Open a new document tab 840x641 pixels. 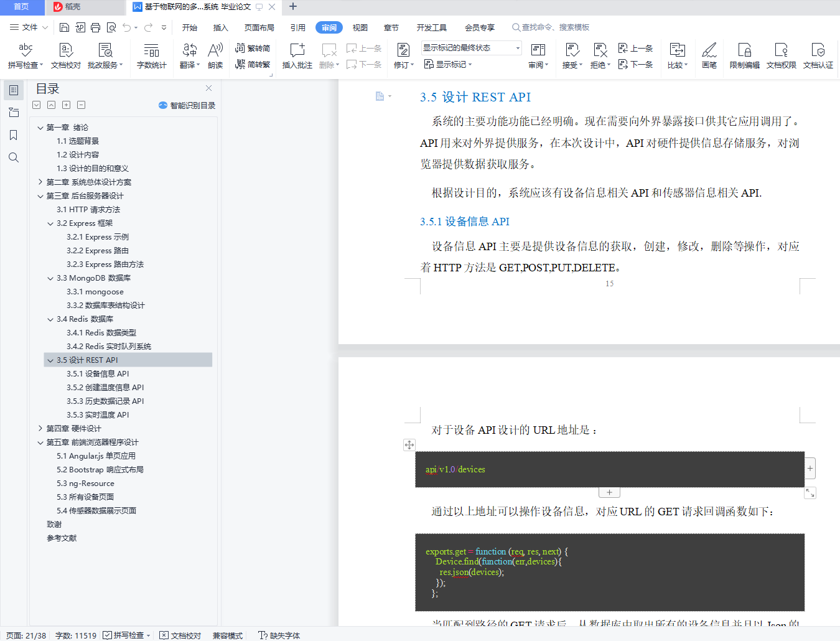293,7
